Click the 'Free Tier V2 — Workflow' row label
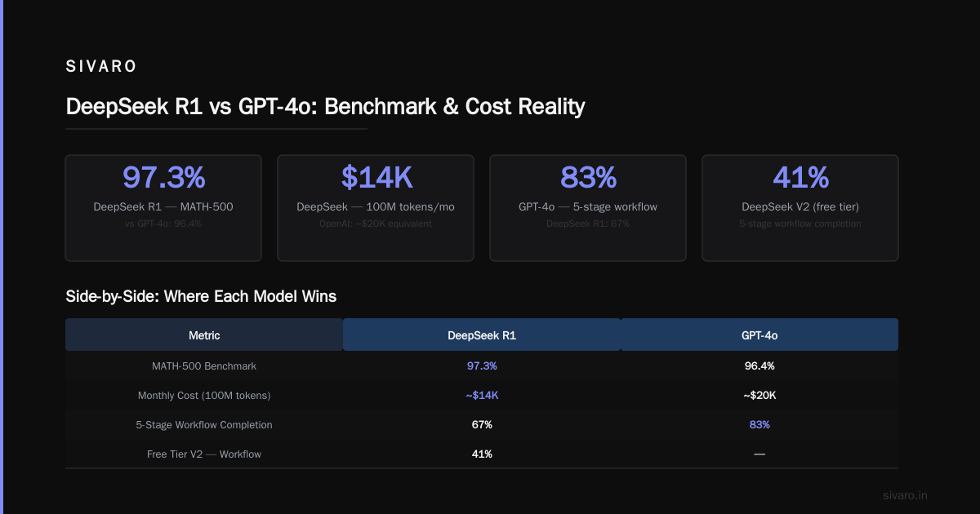Image resolution: width=980 pixels, height=514 pixels. coord(204,454)
